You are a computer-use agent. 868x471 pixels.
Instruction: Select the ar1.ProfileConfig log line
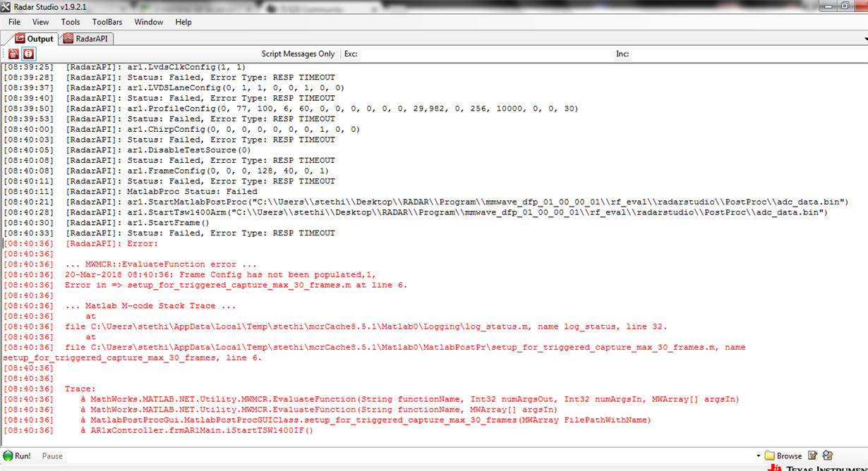pyautogui.click(x=291, y=109)
